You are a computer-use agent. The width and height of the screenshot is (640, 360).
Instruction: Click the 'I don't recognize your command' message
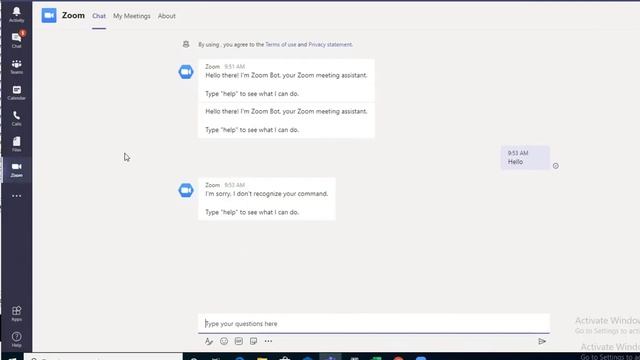[x=267, y=199]
